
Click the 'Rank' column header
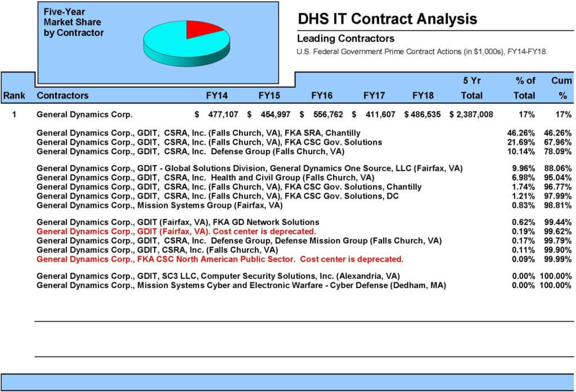(x=14, y=96)
